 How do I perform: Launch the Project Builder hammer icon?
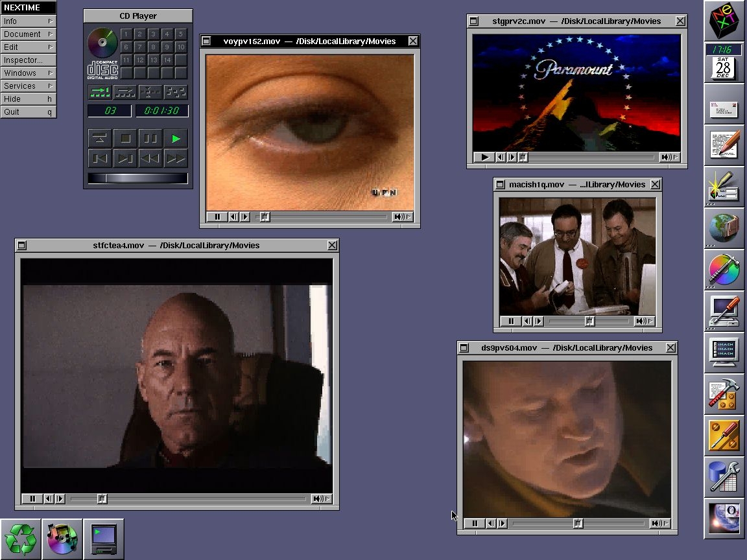coord(724,395)
